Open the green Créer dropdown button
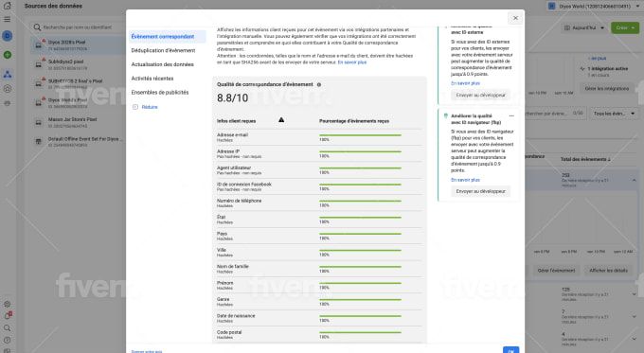This screenshot has height=353, width=644. pos(625,27)
